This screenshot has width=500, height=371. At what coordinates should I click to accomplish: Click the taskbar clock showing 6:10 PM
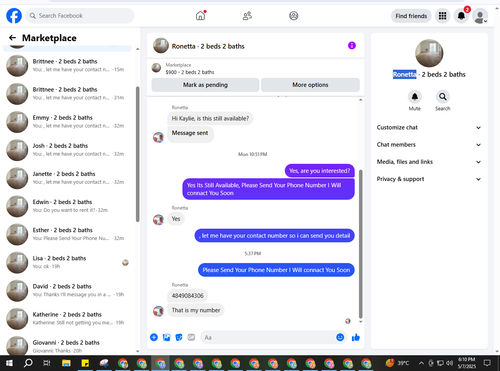coord(467,363)
